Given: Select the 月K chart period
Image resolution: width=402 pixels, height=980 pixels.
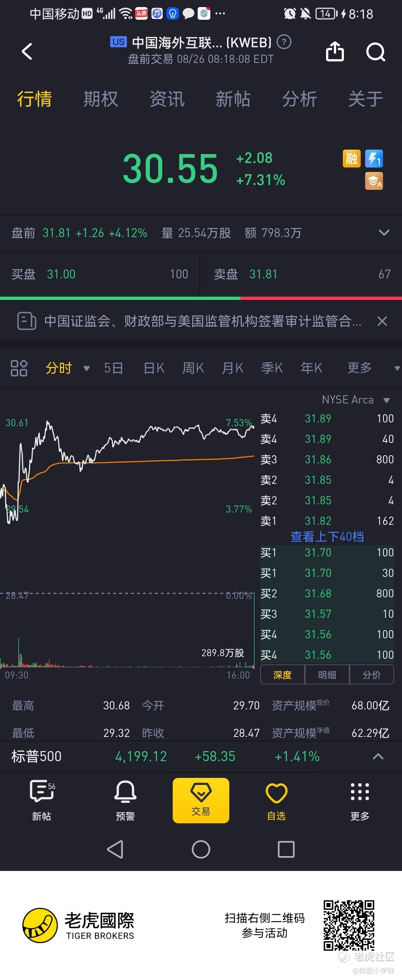Looking at the screenshot, I should coord(233,368).
